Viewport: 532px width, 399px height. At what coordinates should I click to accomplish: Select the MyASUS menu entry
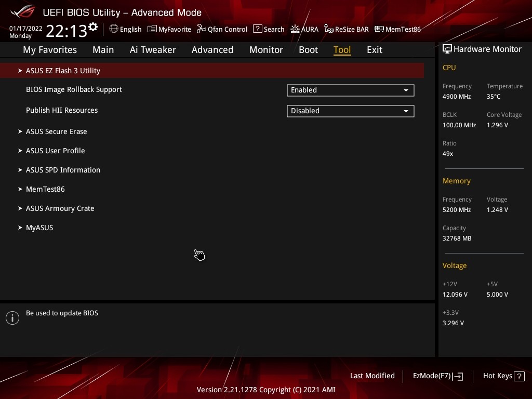[x=39, y=228]
